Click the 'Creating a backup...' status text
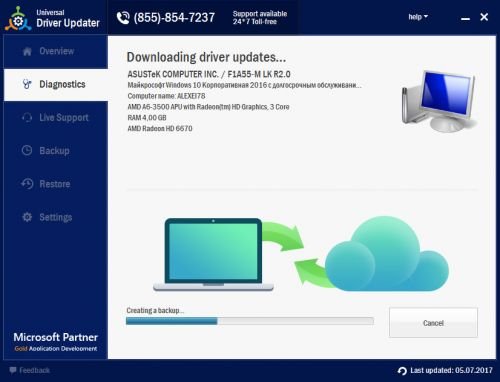 click(x=155, y=310)
